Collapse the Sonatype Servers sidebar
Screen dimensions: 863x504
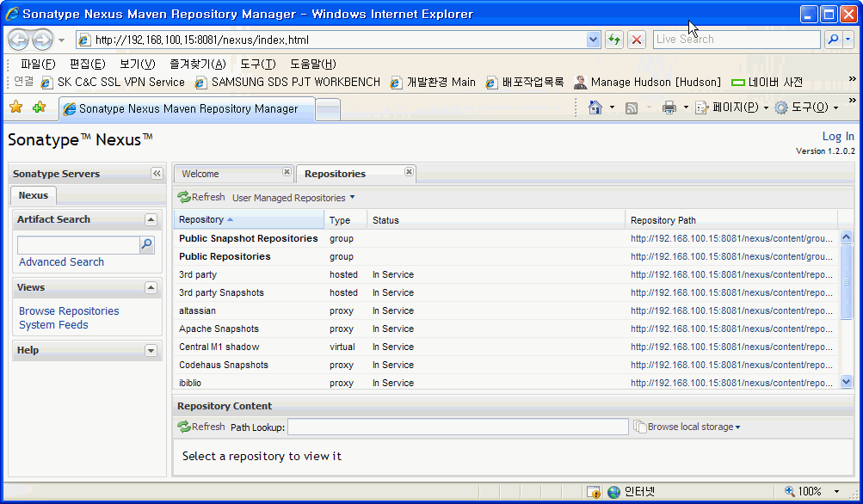157,174
